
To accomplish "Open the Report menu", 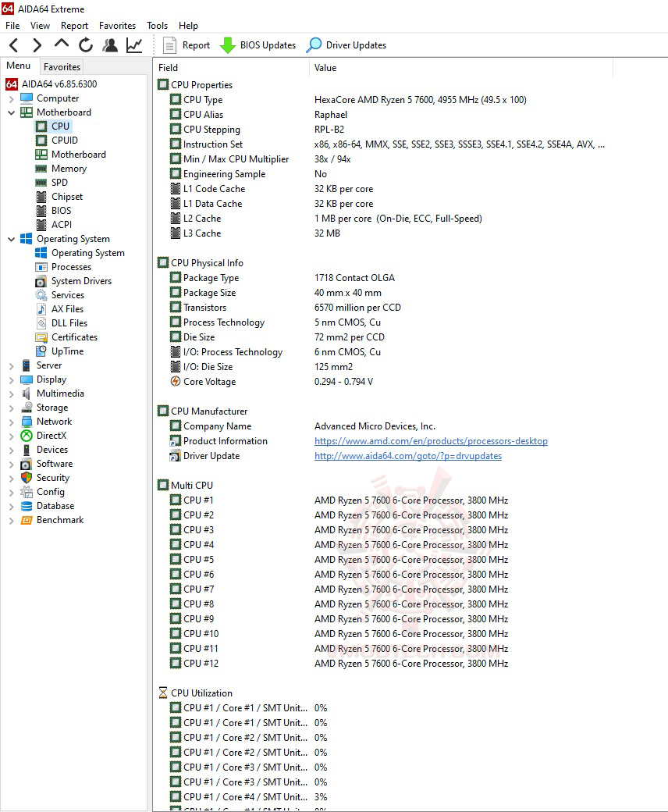I will [x=74, y=25].
